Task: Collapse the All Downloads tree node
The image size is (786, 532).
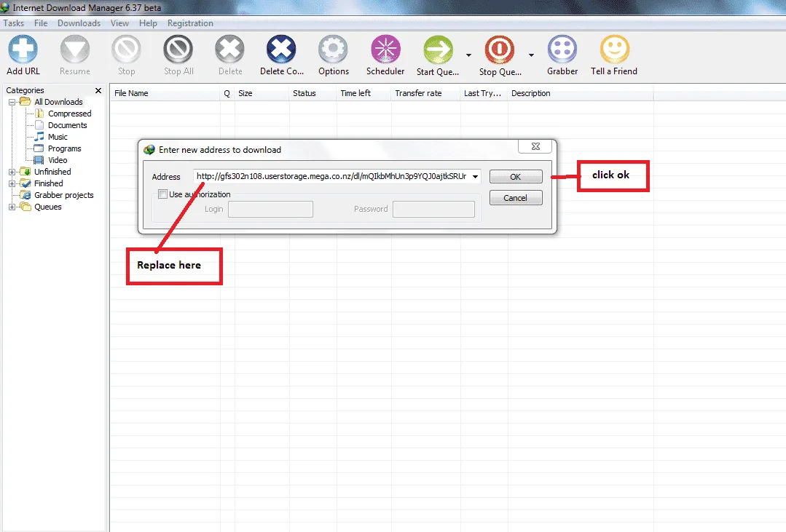Action: click(x=12, y=102)
